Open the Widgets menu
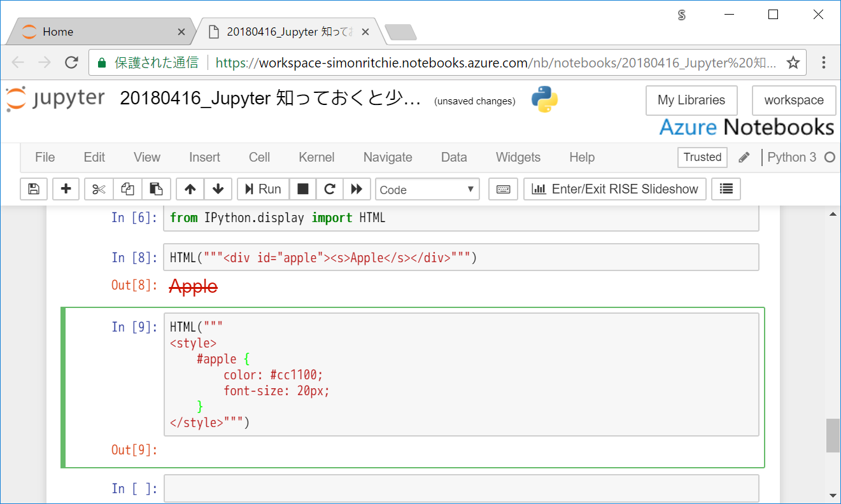841x504 pixels. pyautogui.click(x=518, y=157)
